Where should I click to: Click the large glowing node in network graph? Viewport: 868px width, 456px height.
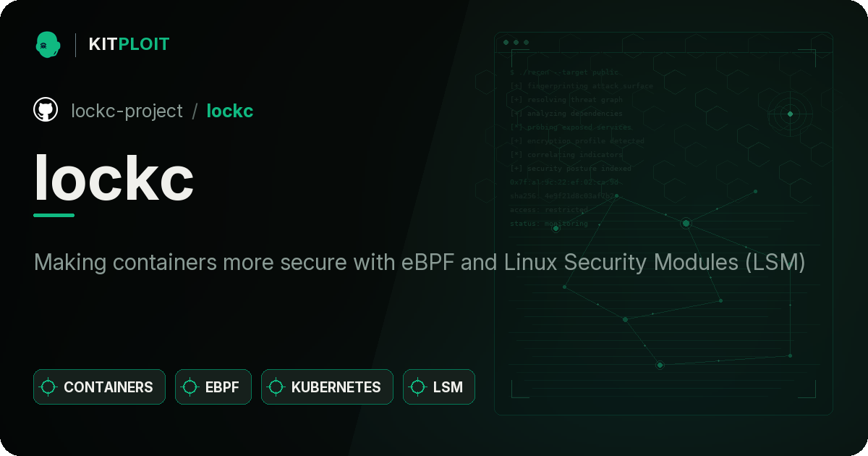(x=686, y=224)
